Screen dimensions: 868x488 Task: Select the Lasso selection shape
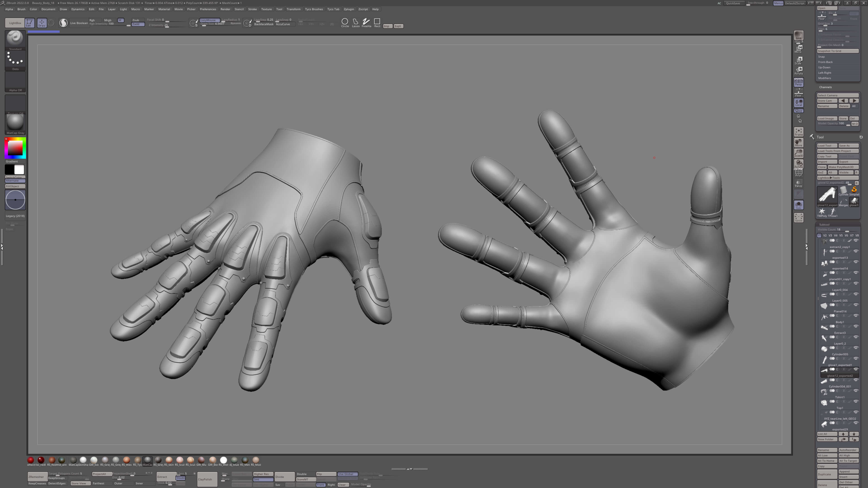[x=356, y=23]
